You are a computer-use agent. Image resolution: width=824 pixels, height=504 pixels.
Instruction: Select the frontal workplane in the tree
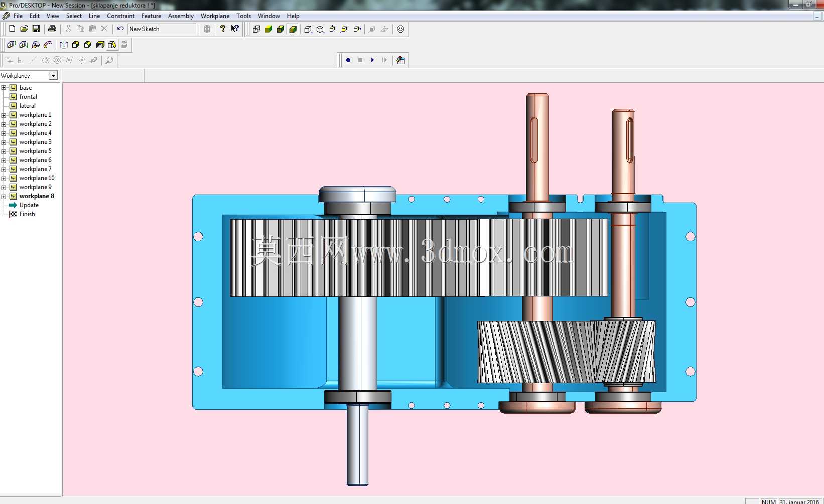[28, 97]
